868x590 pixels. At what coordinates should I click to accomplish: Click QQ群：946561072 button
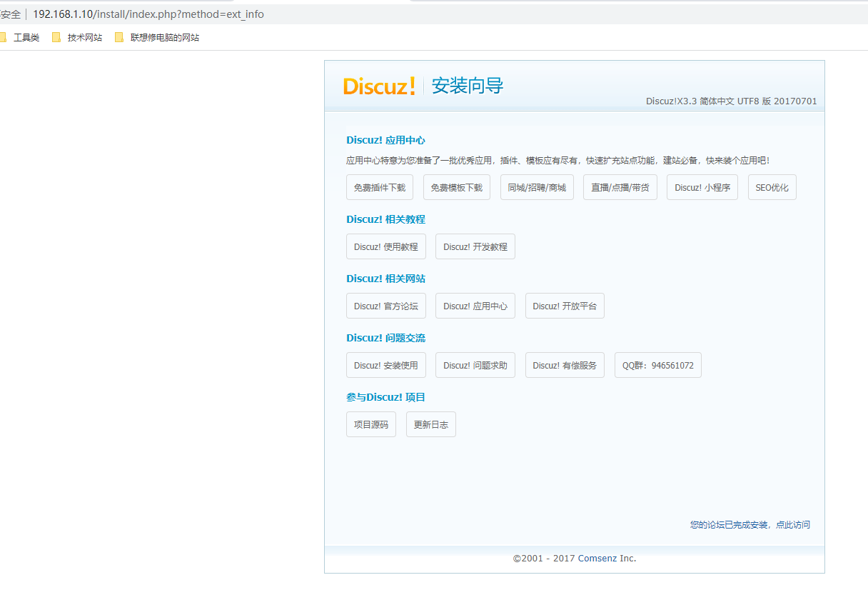(x=658, y=365)
